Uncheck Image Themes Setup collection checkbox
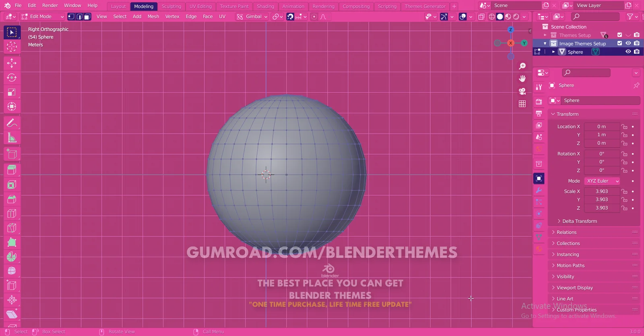The height and width of the screenshot is (336, 644). pyautogui.click(x=620, y=43)
